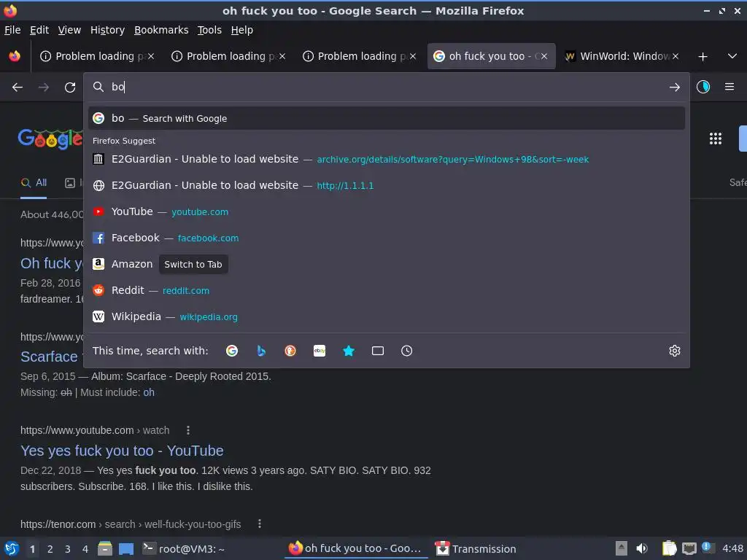
Task: Switch to the Amazon tab suggestion
Action: [x=387, y=264]
